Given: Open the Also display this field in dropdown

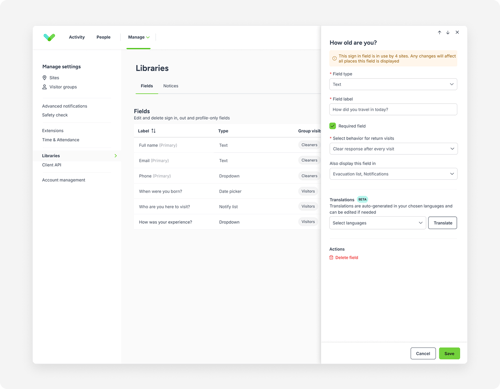Looking at the screenshot, I should (x=393, y=174).
